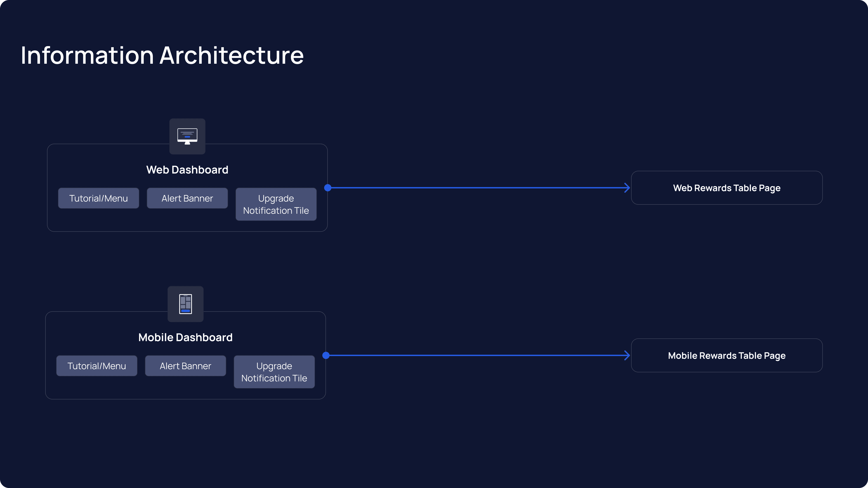Click middle of the Web Dashboard arrow line
This screenshot has width=868, height=488.
pyautogui.click(x=479, y=188)
